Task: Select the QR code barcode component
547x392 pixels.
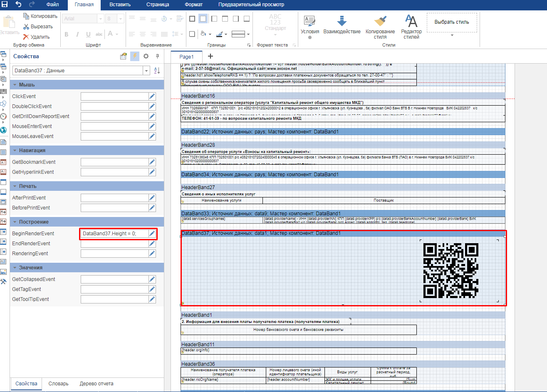Action: point(459,271)
